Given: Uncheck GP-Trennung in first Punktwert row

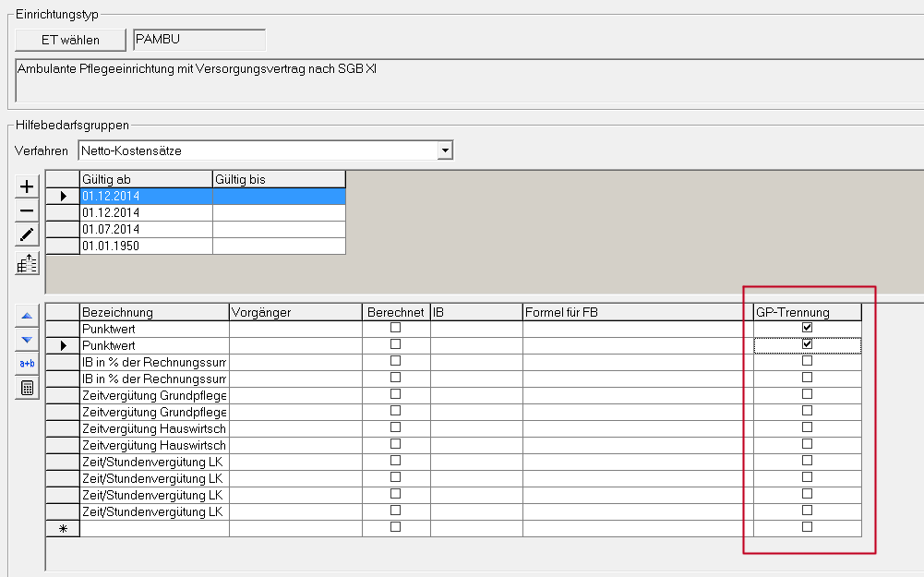Looking at the screenshot, I should (x=807, y=328).
